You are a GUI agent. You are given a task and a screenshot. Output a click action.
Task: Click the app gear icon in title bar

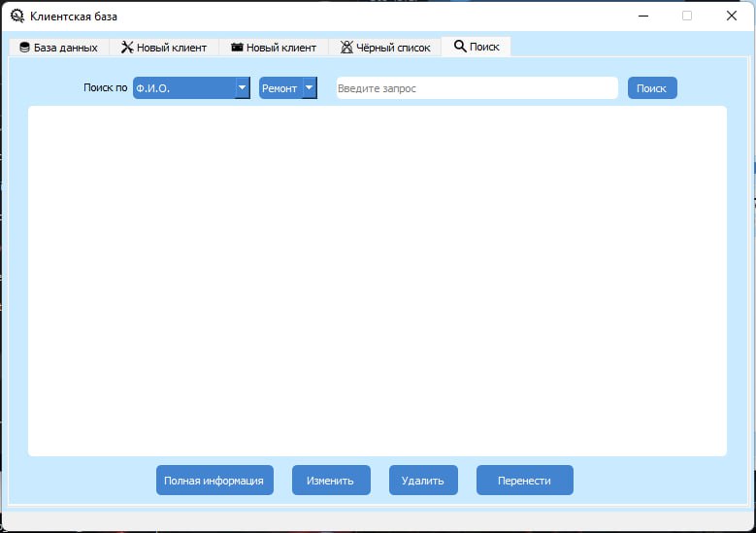pyautogui.click(x=17, y=16)
